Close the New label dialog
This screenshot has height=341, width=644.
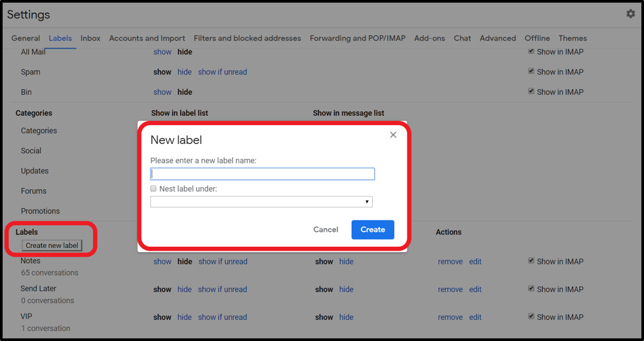[393, 135]
